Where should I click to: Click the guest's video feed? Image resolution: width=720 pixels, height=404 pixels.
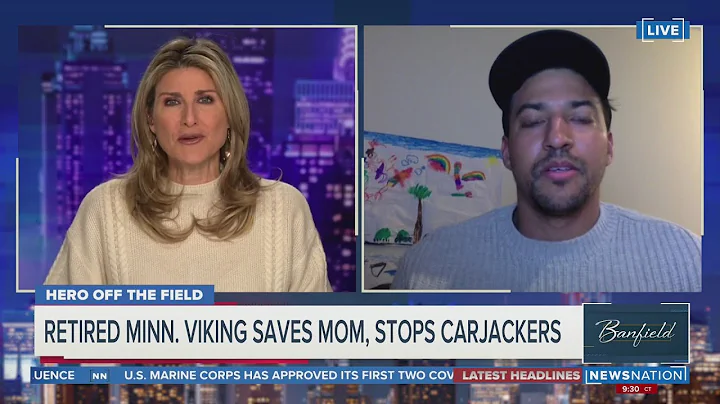533,158
